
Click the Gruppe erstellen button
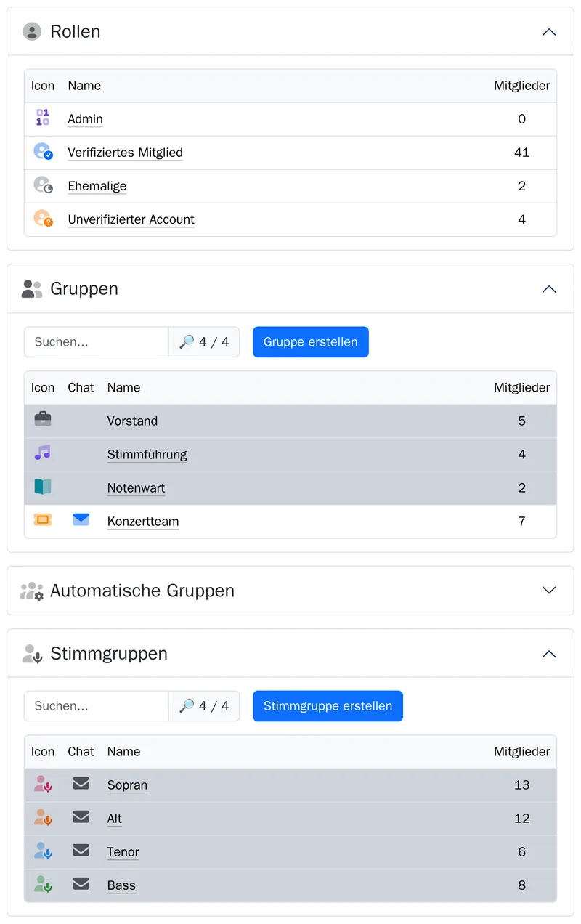(311, 342)
